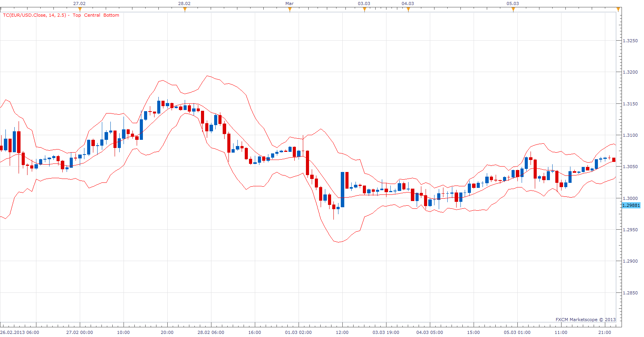Select the TC(EUR/USD.Close, 14, 2.5) indicator label
This screenshot has width=644, height=337.
point(34,15)
